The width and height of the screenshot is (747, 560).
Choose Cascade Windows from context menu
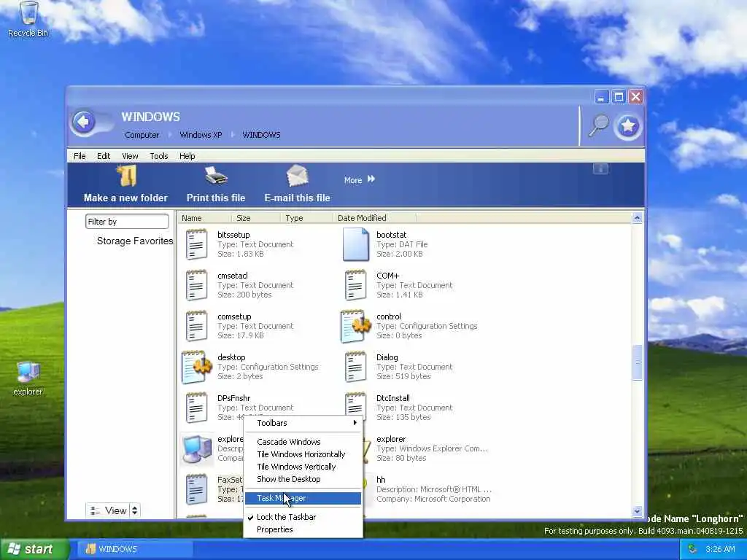click(303, 442)
